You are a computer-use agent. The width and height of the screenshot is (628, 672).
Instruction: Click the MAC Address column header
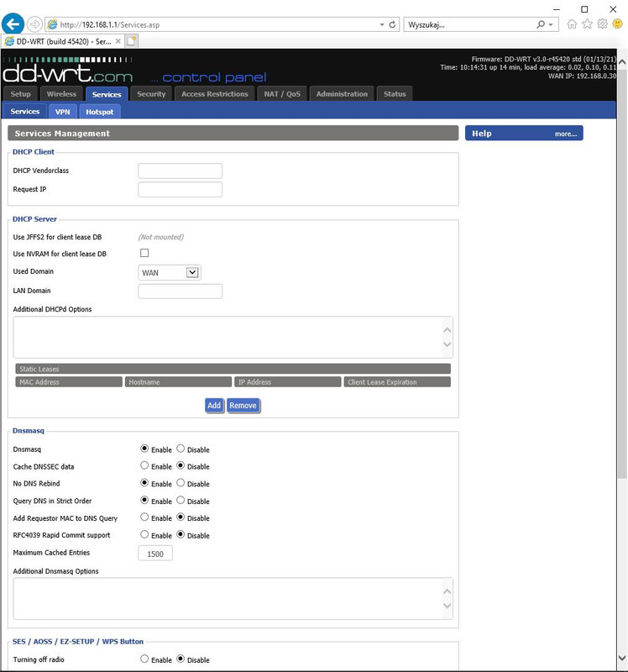pyautogui.click(x=69, y=382)
